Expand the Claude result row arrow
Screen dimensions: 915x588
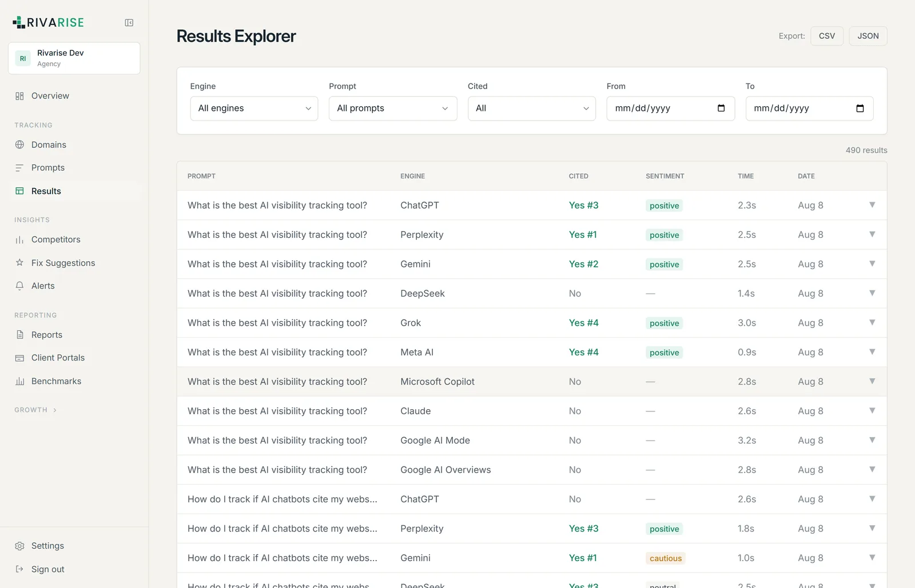(872, 411)
